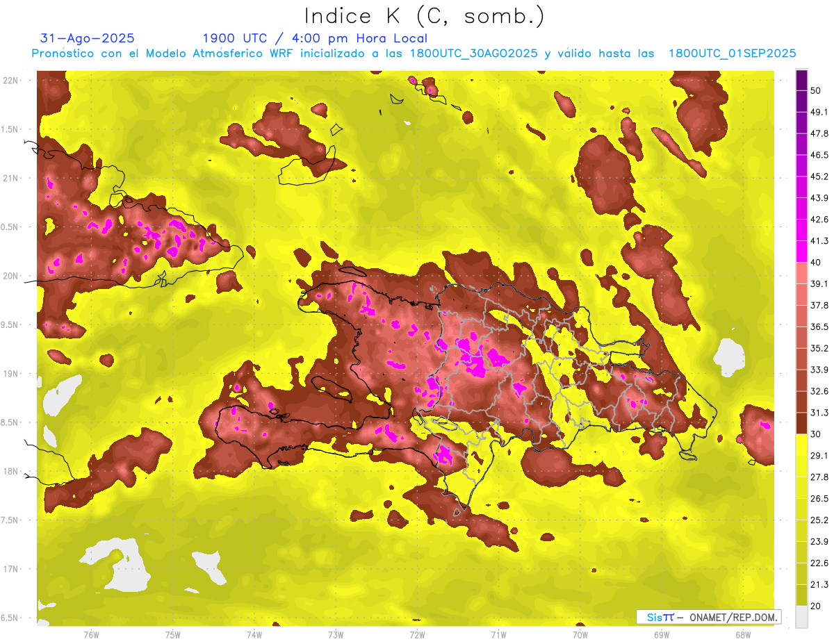
Task: Click the title "Indice K (C, somb.)"
Action: [x=424, y=16]
